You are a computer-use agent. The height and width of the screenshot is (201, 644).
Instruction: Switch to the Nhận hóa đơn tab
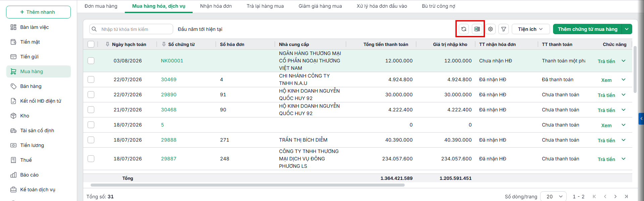pyautogui.click(x=216, y=6)
